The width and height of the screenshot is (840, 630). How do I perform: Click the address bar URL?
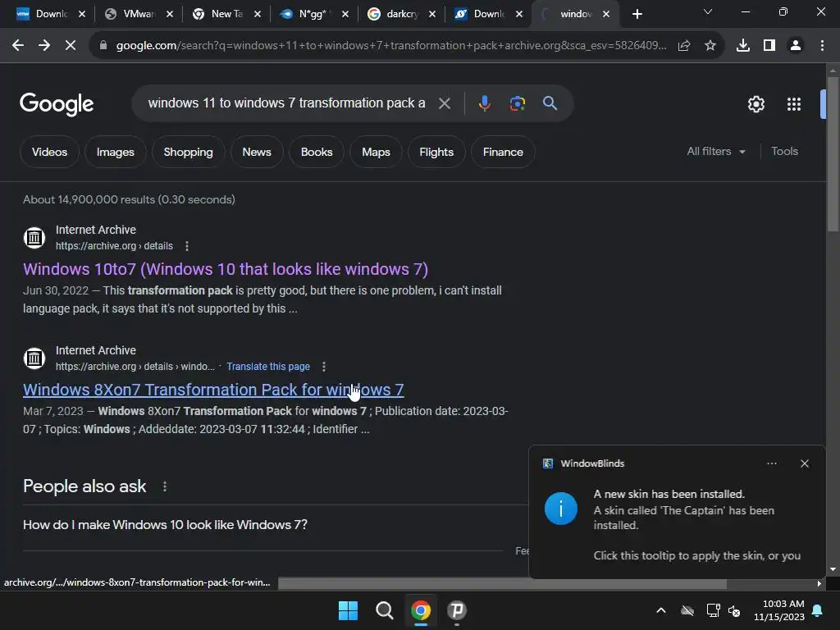pyautogui.click(x=391, y=46)
